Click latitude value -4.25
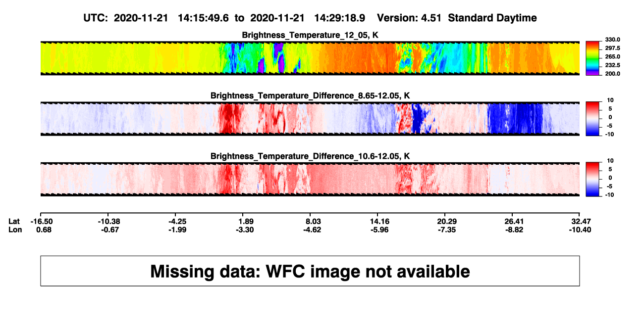The image size is (644, 330). click(177, 221)
